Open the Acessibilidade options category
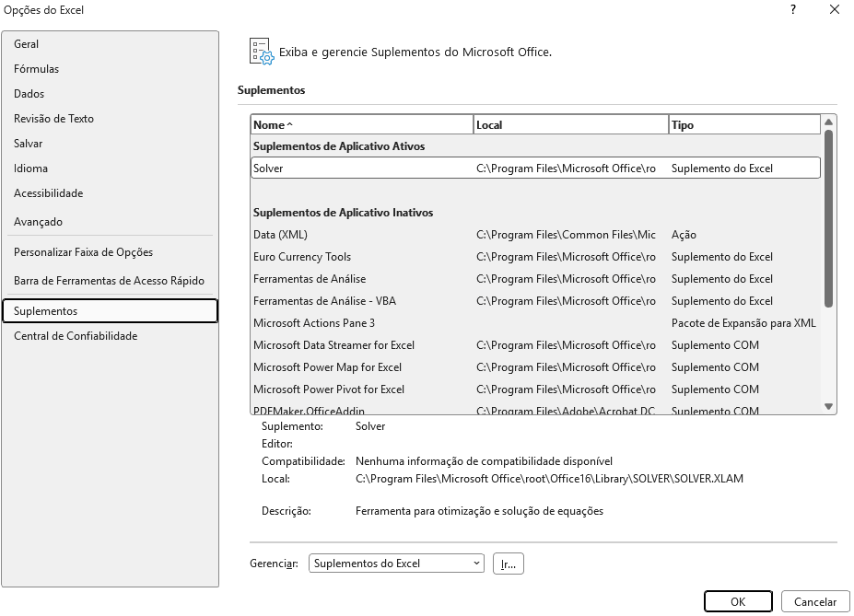The height and width of the screenshot is (616, 854). click(110, 193)
